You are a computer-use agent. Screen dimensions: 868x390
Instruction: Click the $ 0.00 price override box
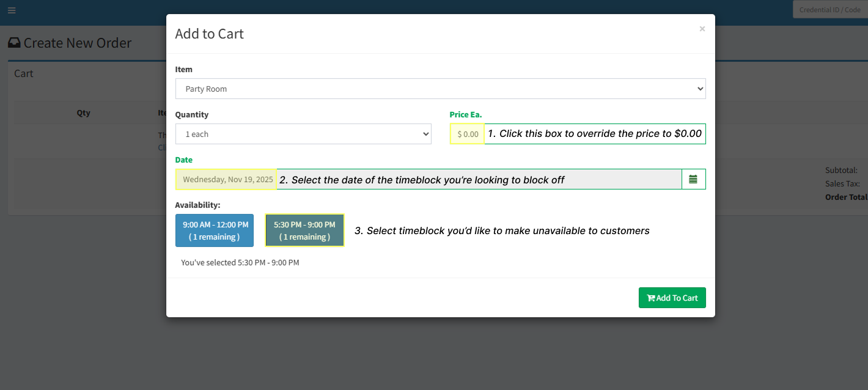click(468, 134)
